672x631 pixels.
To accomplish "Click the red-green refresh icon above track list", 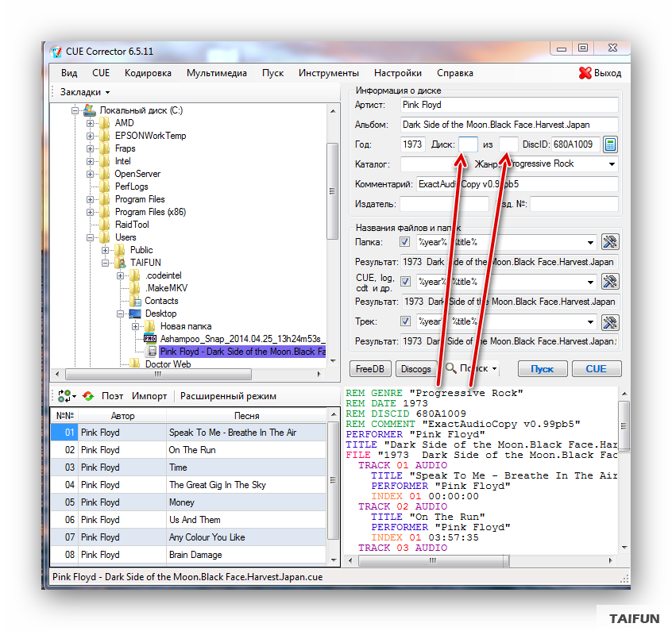I will (88, 396).
